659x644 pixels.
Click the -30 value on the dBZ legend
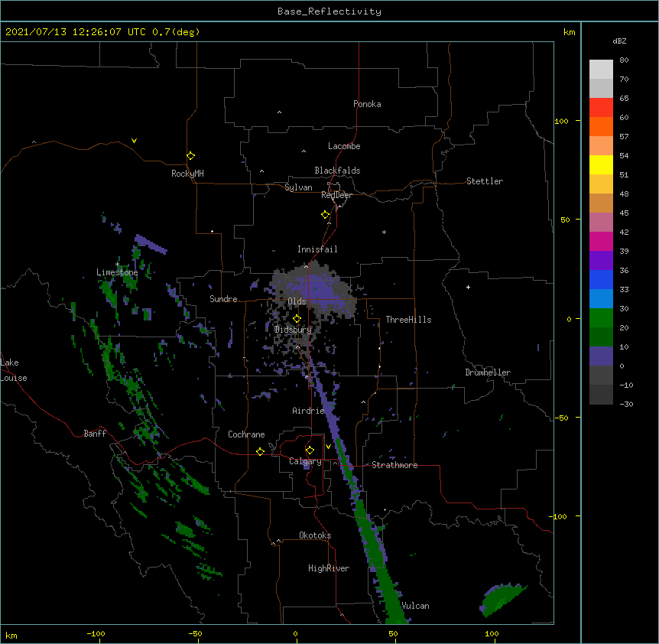[x=626, y=404]
